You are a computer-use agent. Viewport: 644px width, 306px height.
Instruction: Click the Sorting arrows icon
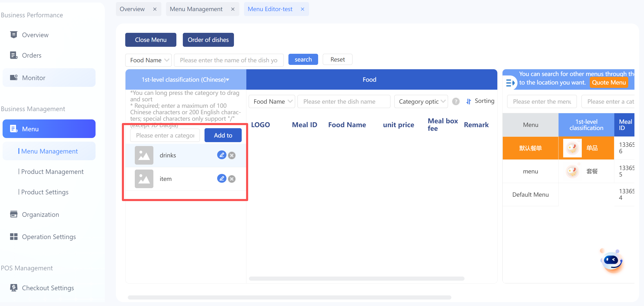pos(469,101)
